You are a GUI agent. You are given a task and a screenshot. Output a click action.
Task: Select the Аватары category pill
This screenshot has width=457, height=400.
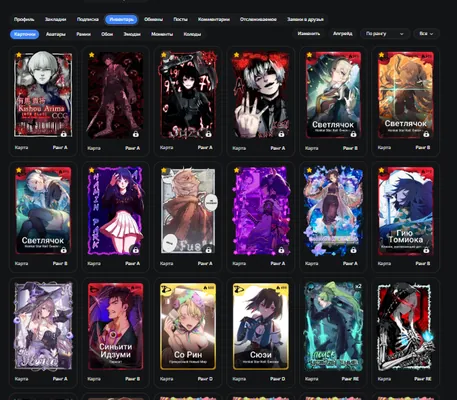pos(56,34)
